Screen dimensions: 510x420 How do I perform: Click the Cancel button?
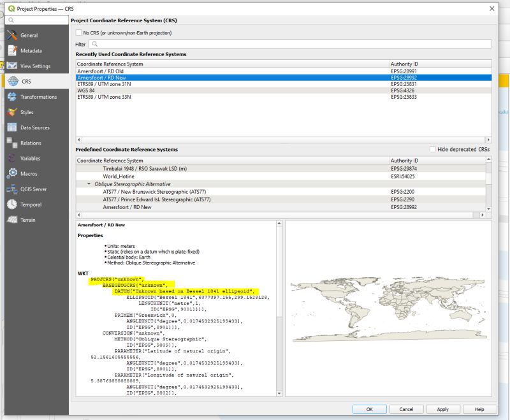(x=406, y=409)
